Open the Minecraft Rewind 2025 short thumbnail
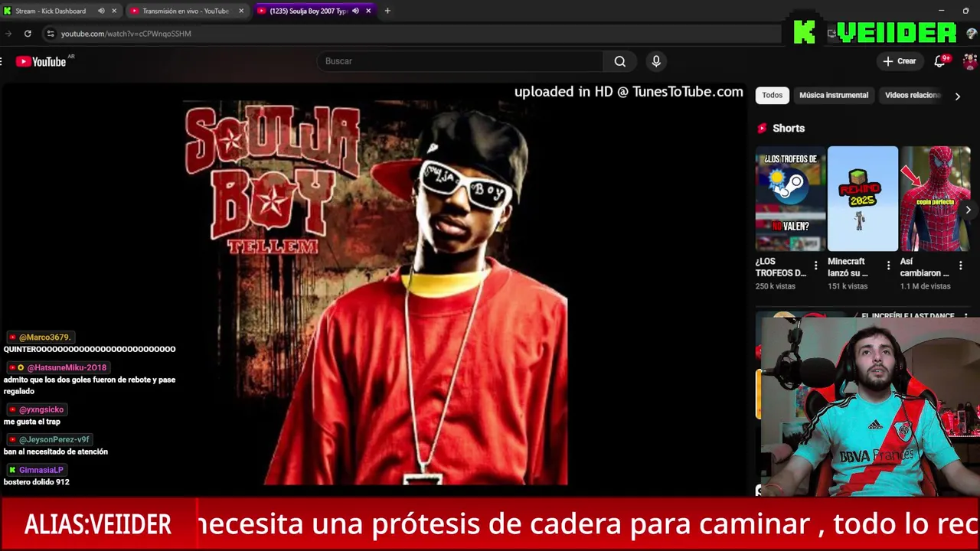Viewport: 980px width, 551px height. 863,198
